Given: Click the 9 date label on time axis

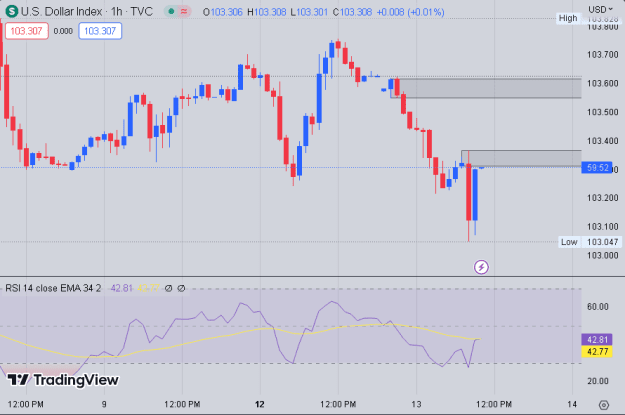Looking at the screenshot, I should pyautogui.click(x=104, y=404).
